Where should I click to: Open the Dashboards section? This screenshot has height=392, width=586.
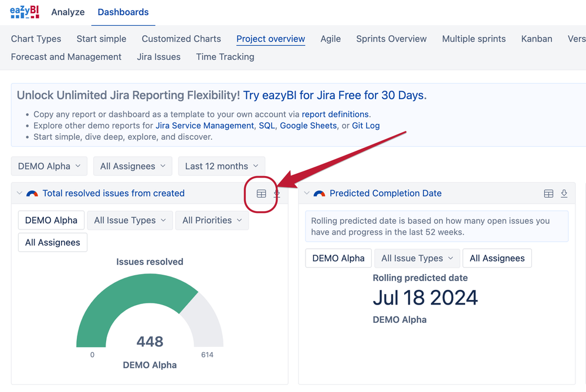coord(123,12)
